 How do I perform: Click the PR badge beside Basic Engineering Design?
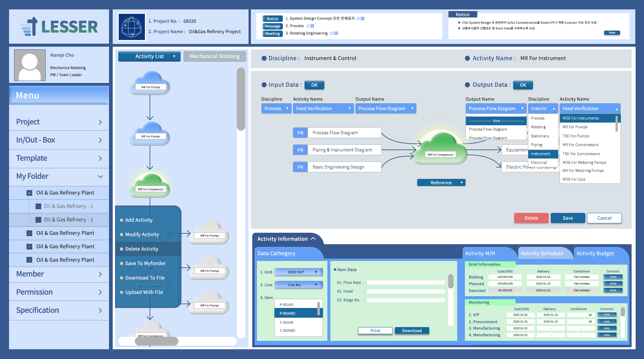click(300, 167)
